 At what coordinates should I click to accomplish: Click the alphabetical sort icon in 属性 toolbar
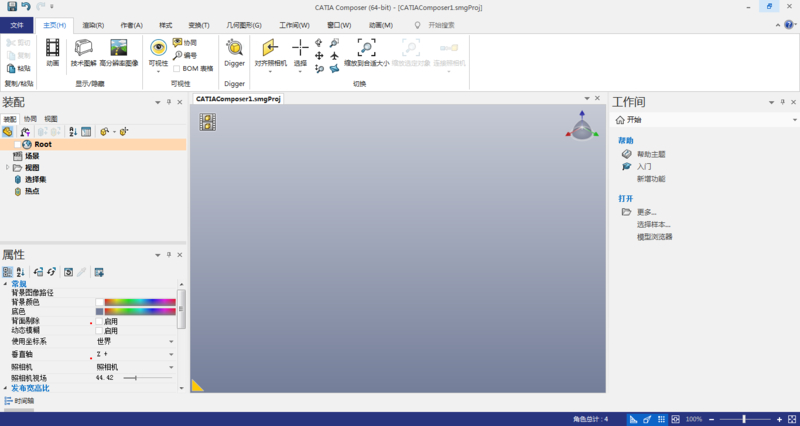20,272
